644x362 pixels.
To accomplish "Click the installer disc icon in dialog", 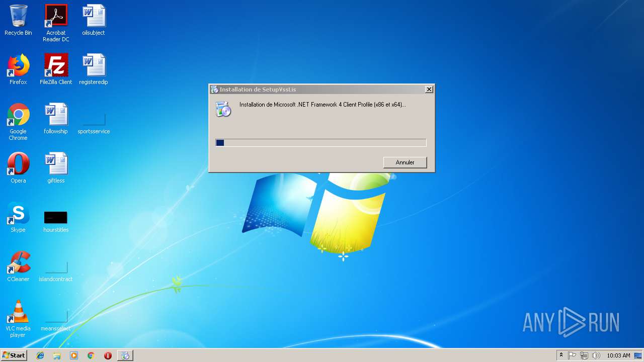I will tap(223, 109).
